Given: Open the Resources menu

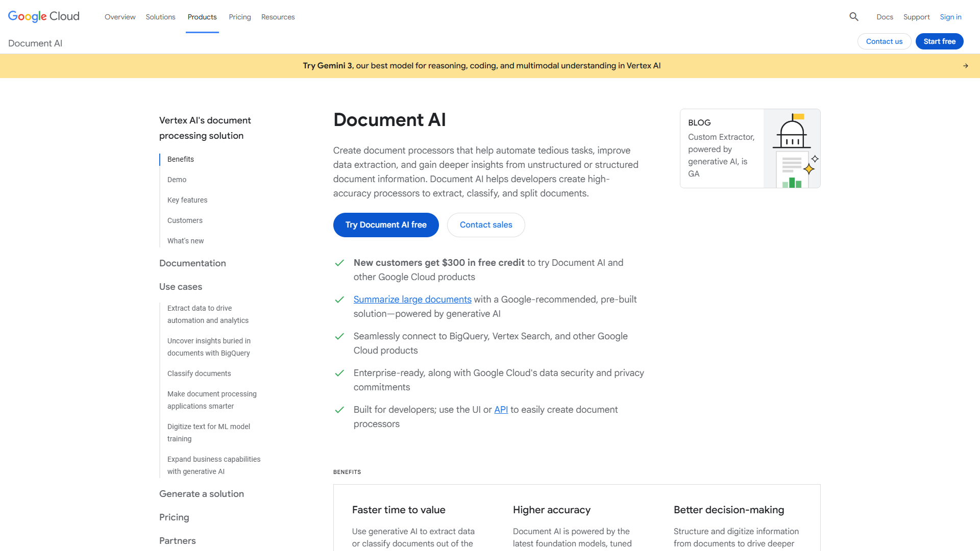Looking at the screenshot, I should click(278, 17).
